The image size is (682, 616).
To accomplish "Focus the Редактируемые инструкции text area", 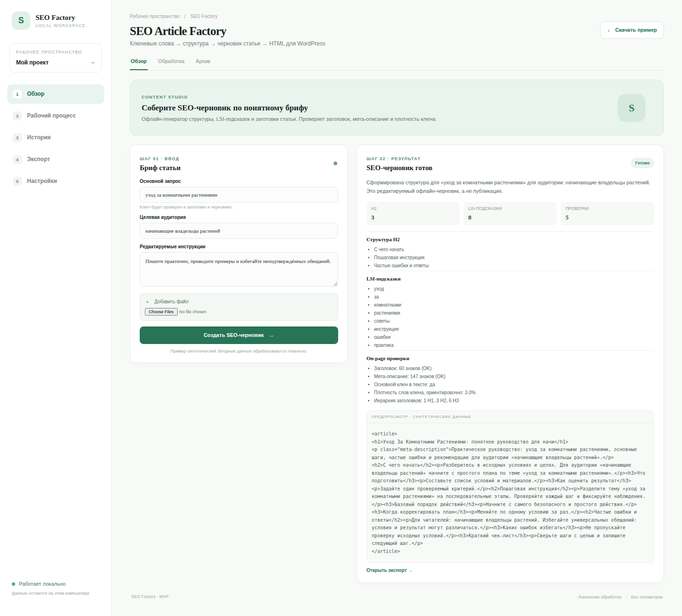I will pos(239,270).
